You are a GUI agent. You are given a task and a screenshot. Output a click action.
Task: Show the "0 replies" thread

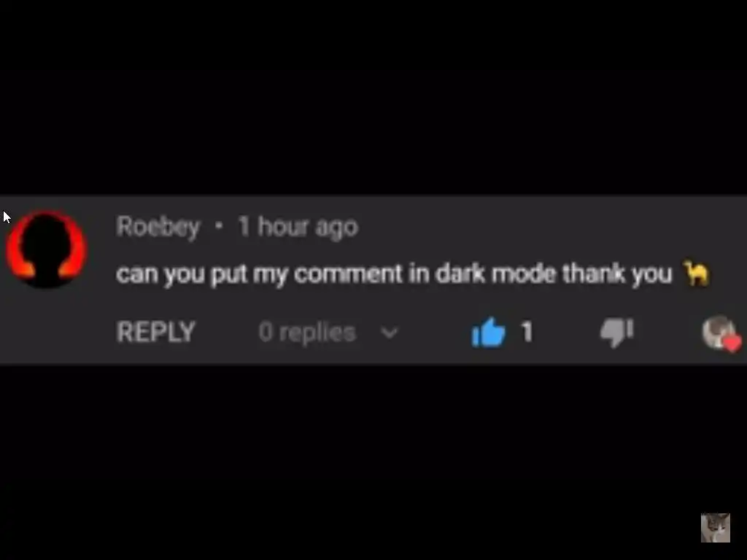pyautogui.click(x=307, y=332)
